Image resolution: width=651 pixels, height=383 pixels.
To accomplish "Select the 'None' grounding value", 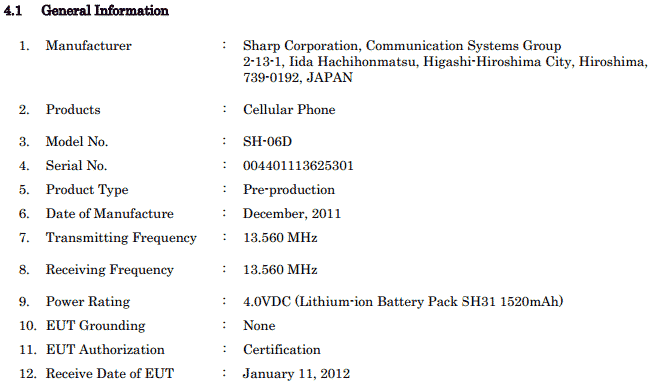I will 259,325.
